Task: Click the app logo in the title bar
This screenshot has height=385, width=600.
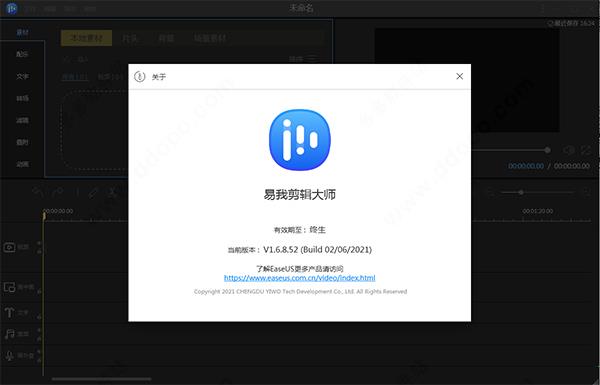Action: tap(12, 8)
